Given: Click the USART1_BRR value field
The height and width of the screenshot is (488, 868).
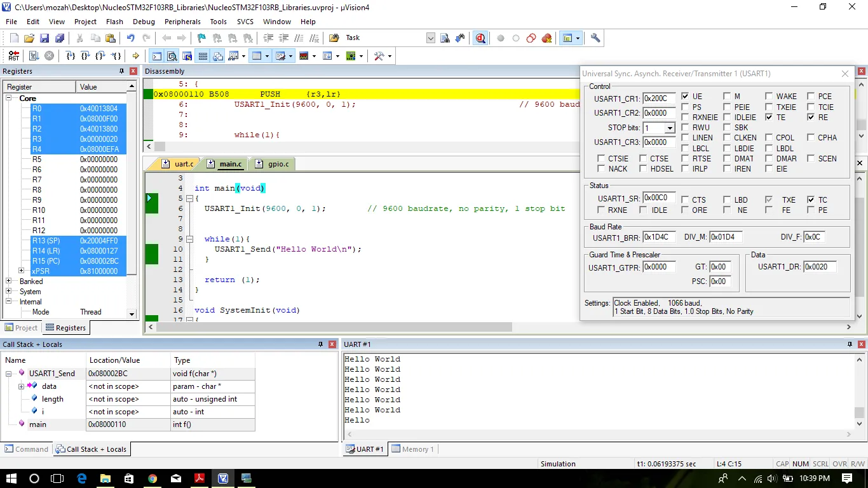Looking at the screenshot, I should coord(659,238).
